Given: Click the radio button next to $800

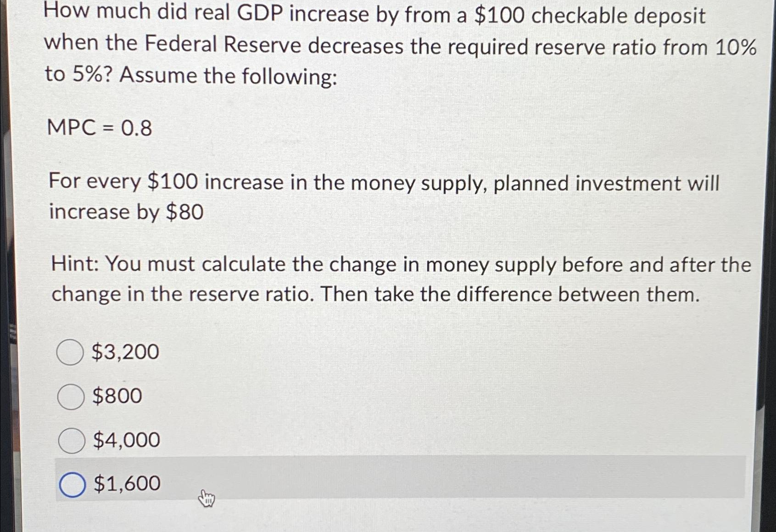Looking at the screenshot, I should pos(71,396).
